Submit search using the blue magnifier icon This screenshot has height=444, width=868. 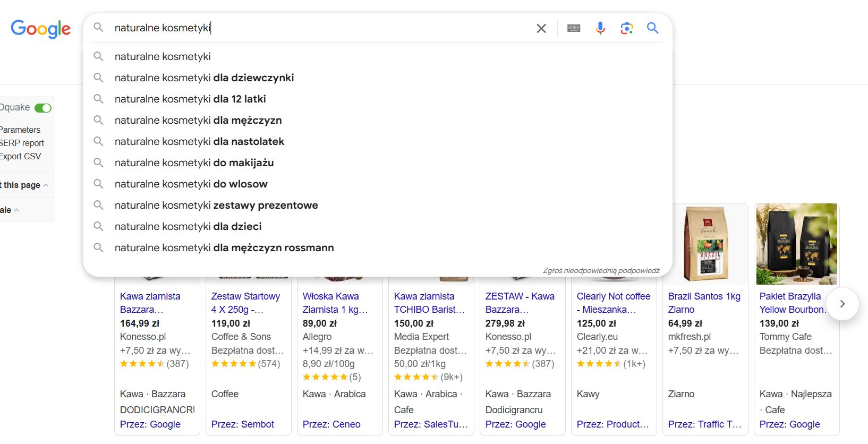(653, 28)
